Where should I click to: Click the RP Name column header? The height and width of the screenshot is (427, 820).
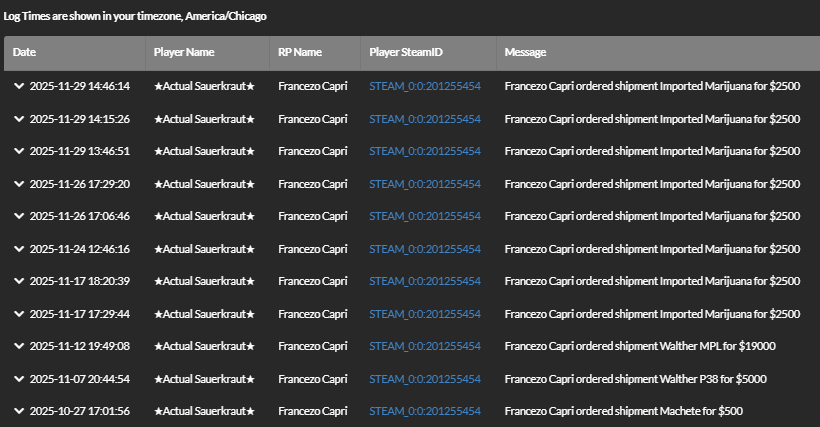click(300, 52)
